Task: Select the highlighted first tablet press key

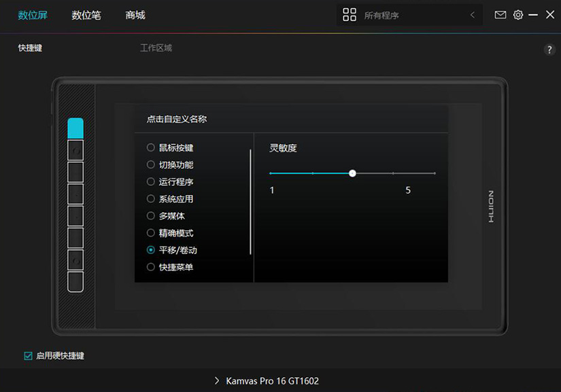Action: tap(75, 128)
